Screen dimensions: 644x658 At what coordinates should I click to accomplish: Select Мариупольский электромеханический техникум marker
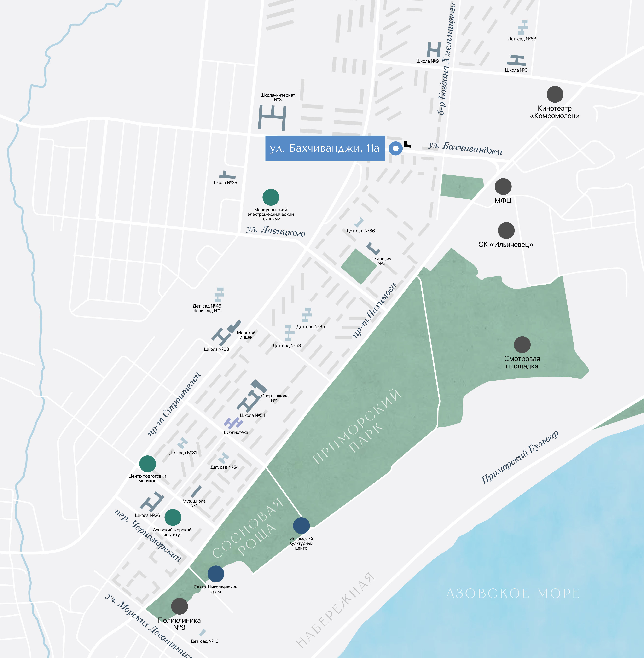tap(271, 197)
